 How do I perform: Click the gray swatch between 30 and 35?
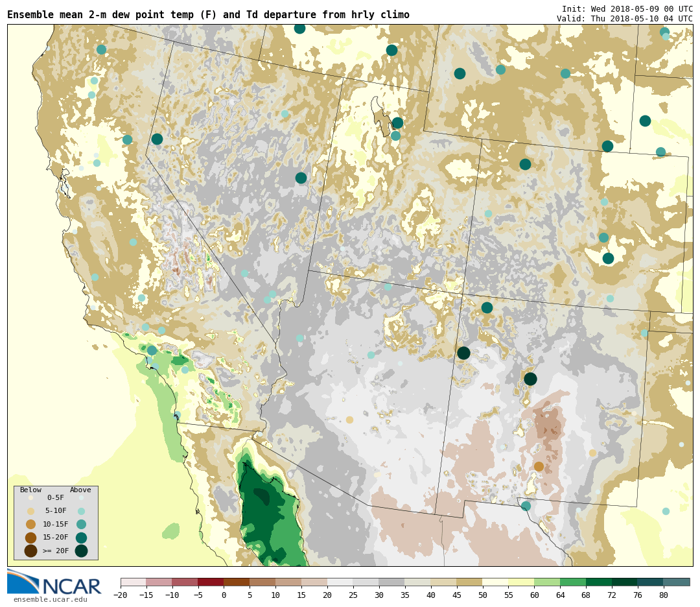[x=391, y=582]
